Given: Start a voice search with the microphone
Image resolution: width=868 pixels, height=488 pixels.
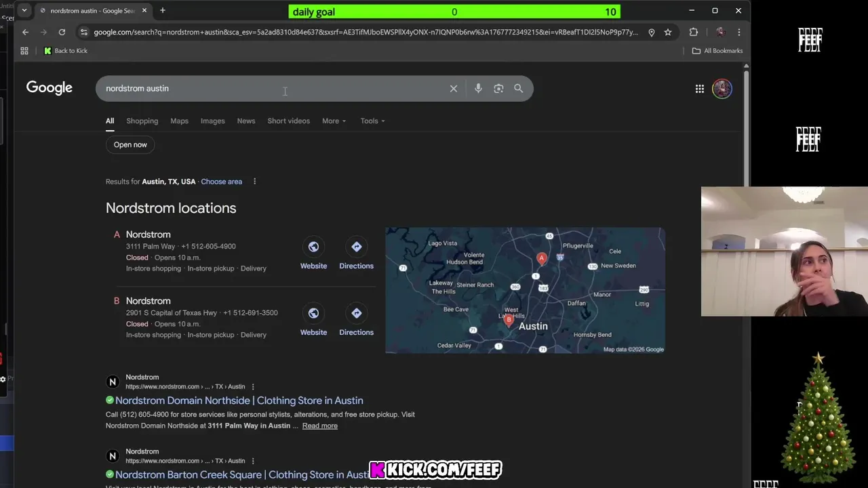Looking at the screenshot, I should [x=478, y=89].
